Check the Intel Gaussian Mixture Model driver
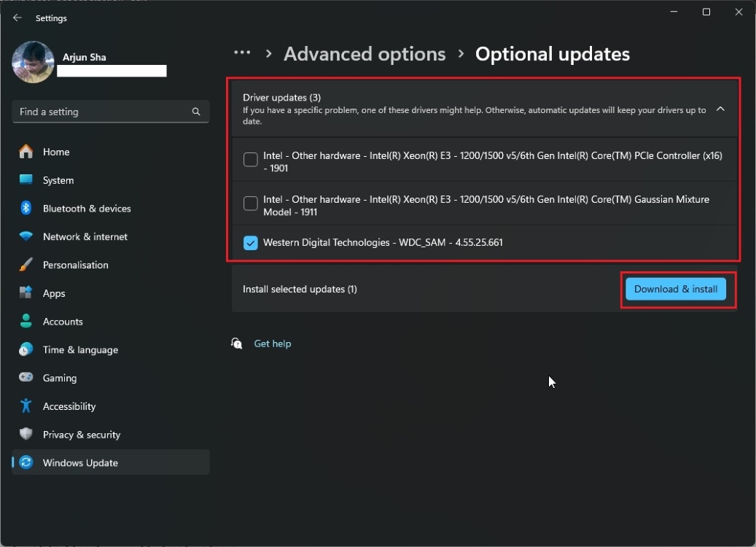 (250, 203)
